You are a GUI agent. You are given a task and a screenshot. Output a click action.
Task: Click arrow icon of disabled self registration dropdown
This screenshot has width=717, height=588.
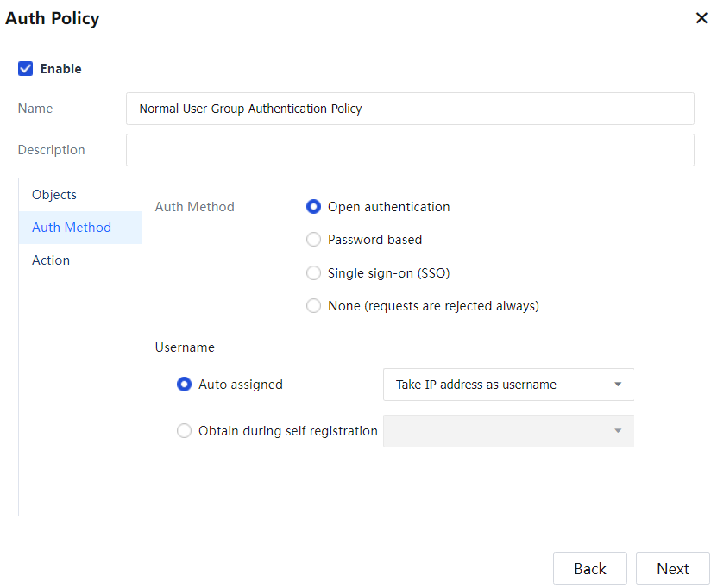618,431
